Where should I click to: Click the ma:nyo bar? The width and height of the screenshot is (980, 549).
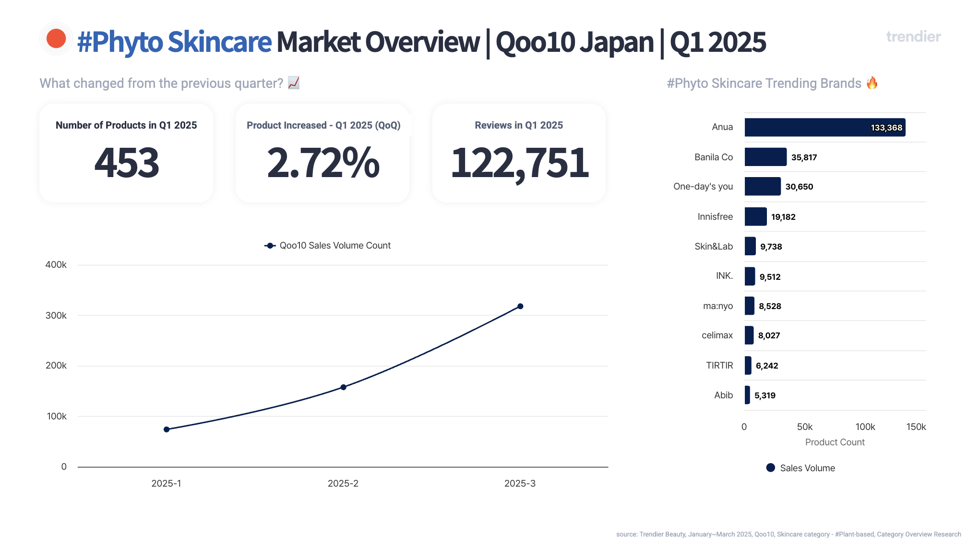pos(750,306)
